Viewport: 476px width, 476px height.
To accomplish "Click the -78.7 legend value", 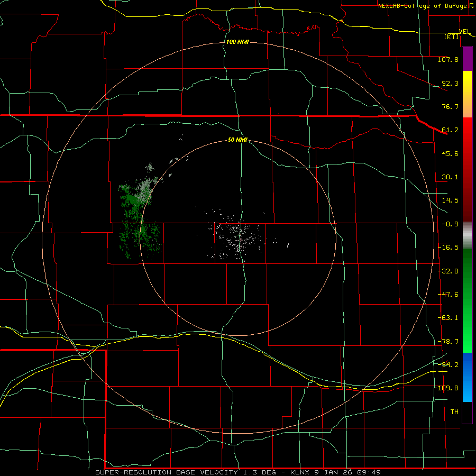I will (x=448, y=342).
